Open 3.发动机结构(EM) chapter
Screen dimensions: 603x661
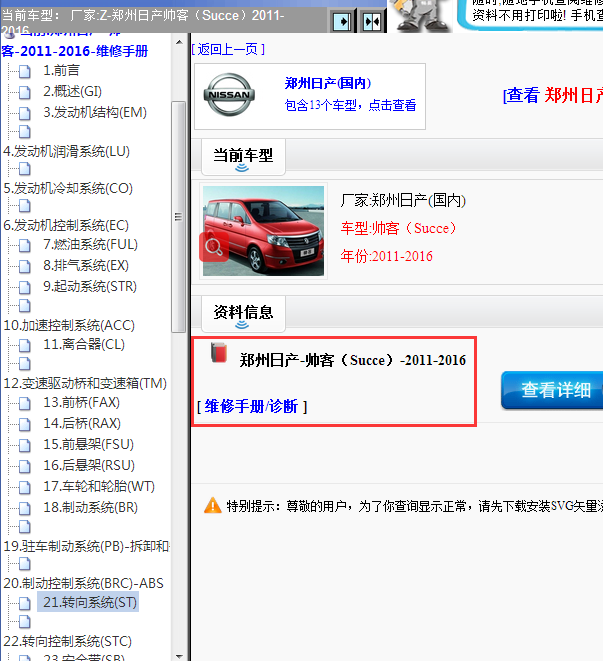coord(95,113)
